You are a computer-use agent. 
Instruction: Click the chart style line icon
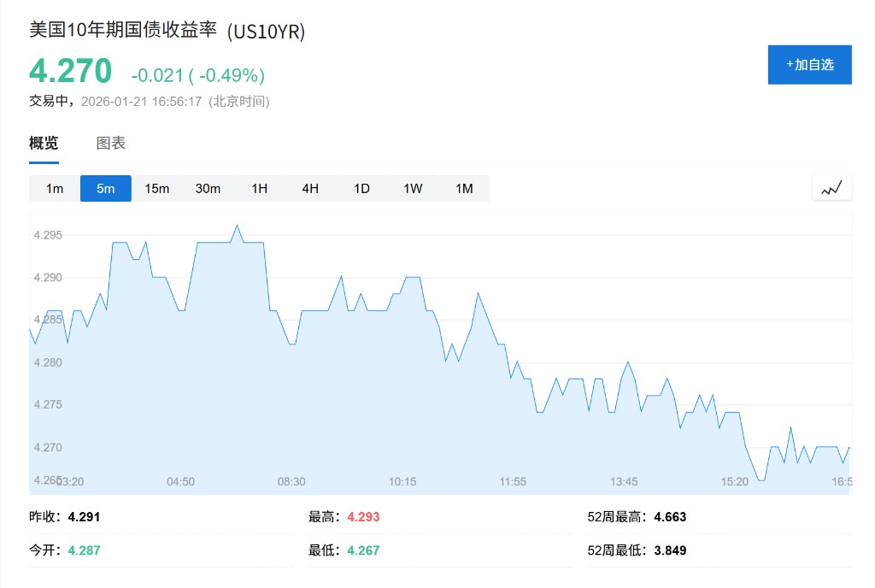click(x=831, y=188)
